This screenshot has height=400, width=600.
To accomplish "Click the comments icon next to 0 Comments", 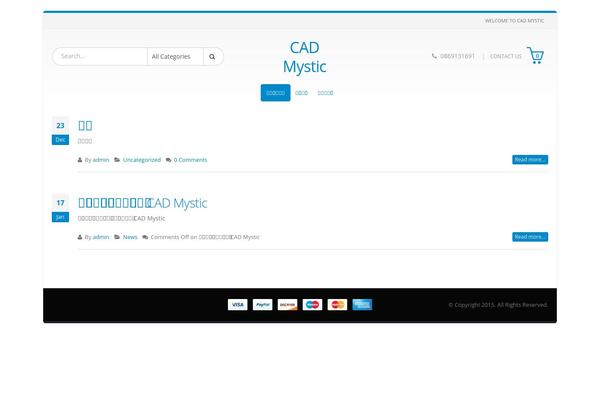I will click(168, 160).
